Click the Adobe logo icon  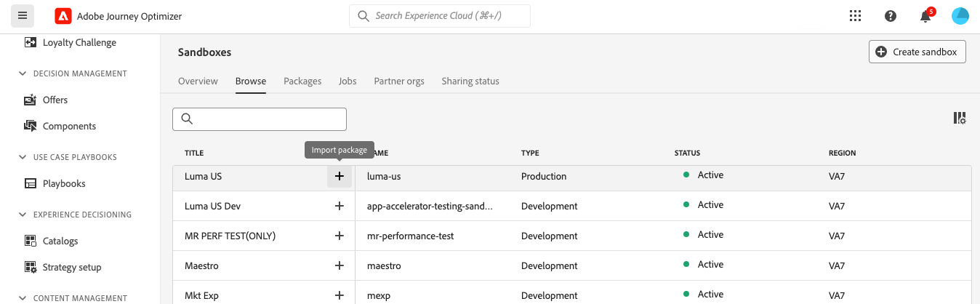click(x=63, y=16)
